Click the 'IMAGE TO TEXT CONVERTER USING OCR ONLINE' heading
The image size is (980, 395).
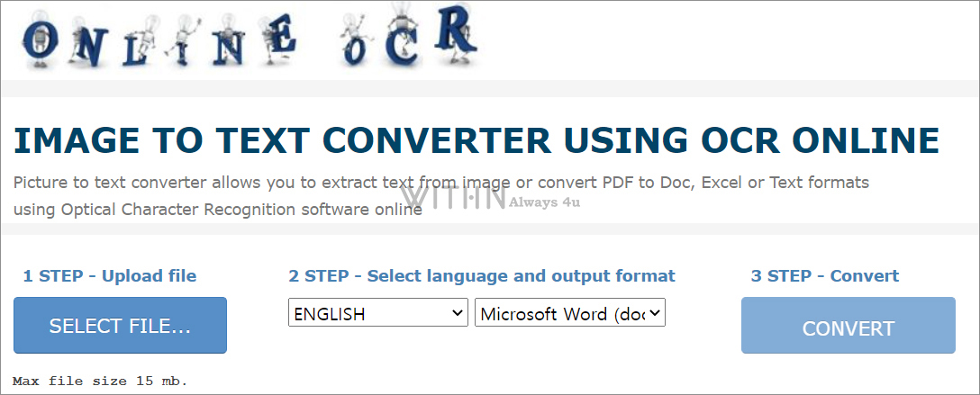[476, 140]
